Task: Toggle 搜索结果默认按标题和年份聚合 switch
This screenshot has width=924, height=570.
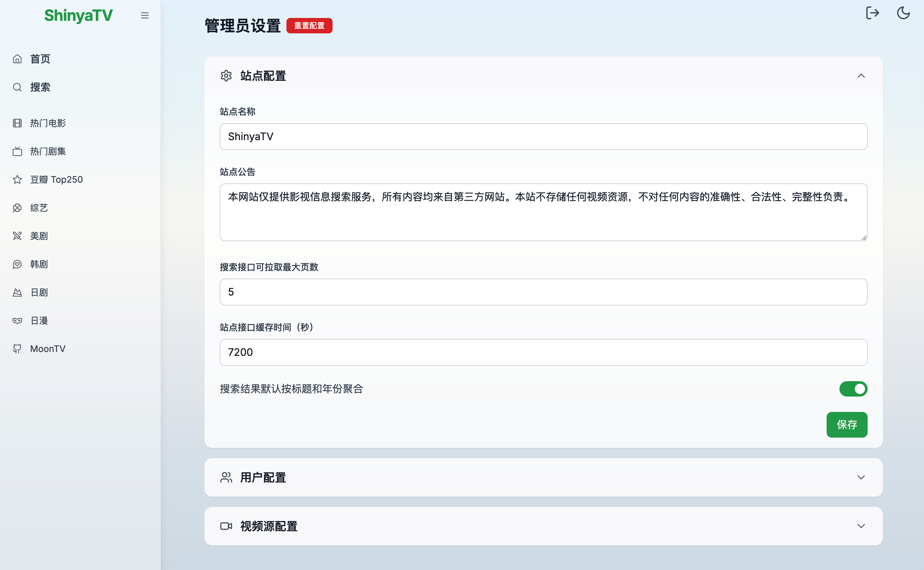Action: 853,389
